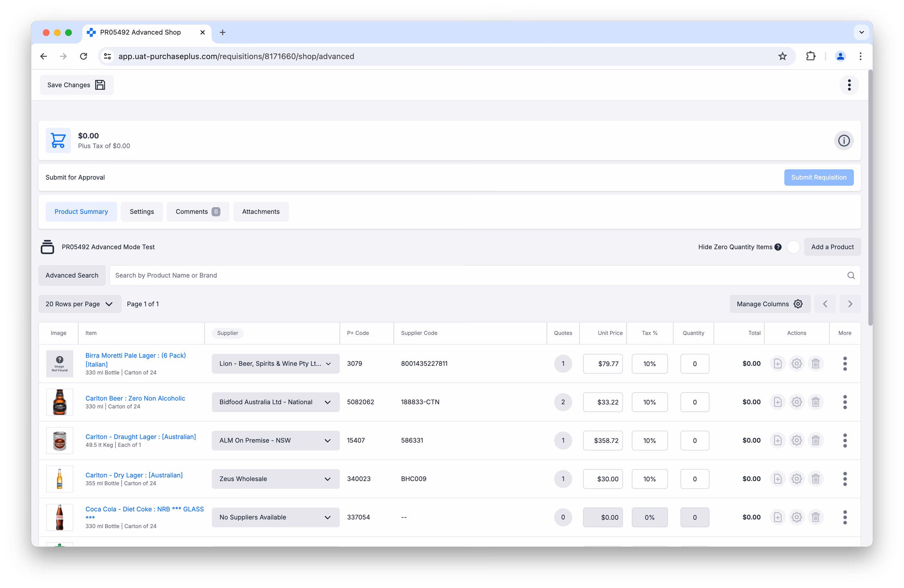Open the Attachments tab
The height and width of the screenshot is (588, 904).
[x=260, y=211]
